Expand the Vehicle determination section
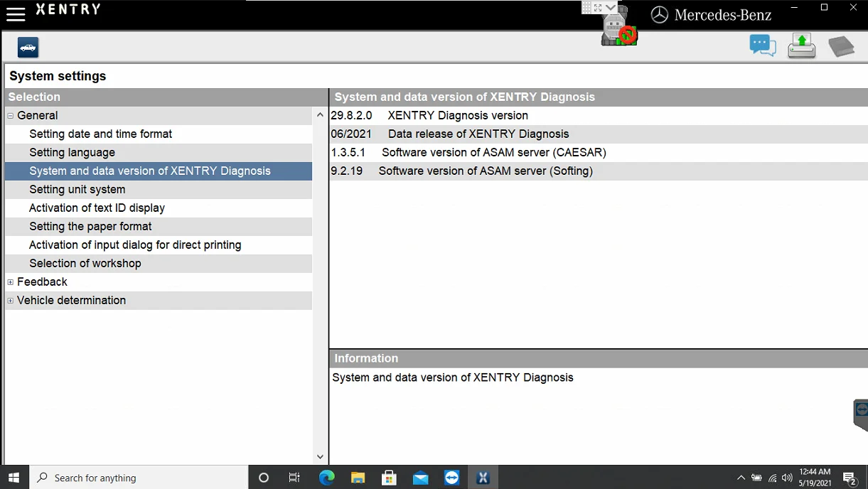 10,300
